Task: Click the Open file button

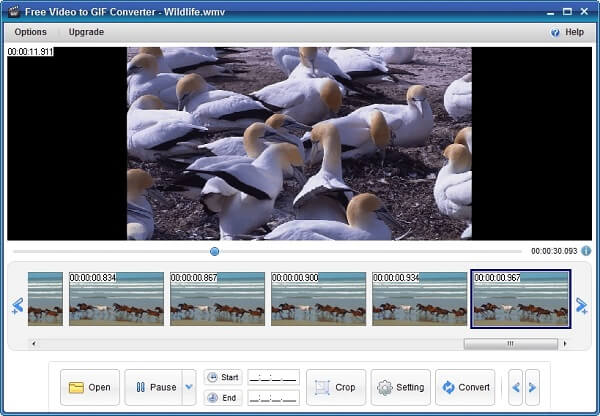Action: [x=90, y=387]
